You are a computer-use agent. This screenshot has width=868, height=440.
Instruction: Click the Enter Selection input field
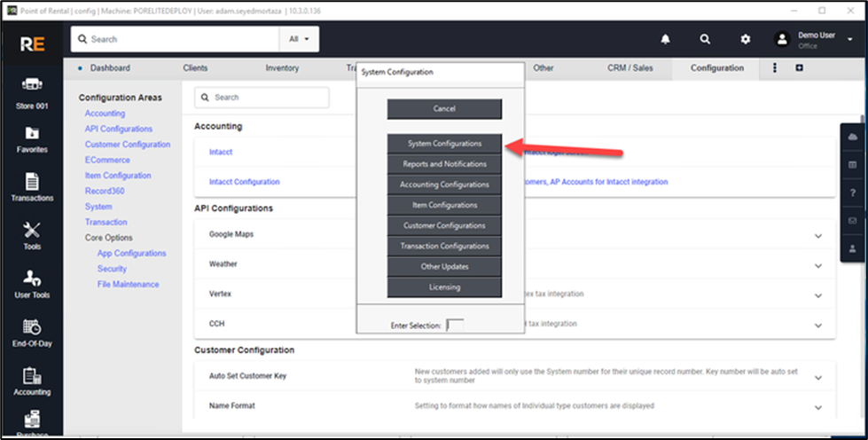pos(454,326)
